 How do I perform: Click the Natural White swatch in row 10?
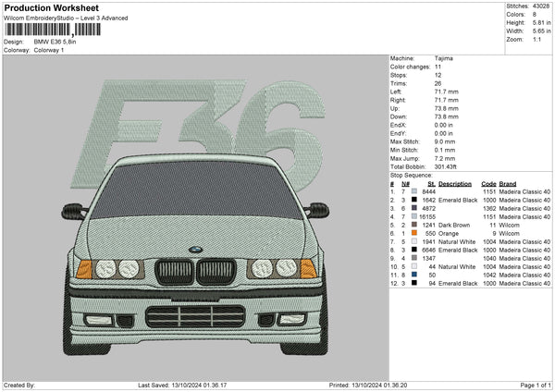point(414,266)
